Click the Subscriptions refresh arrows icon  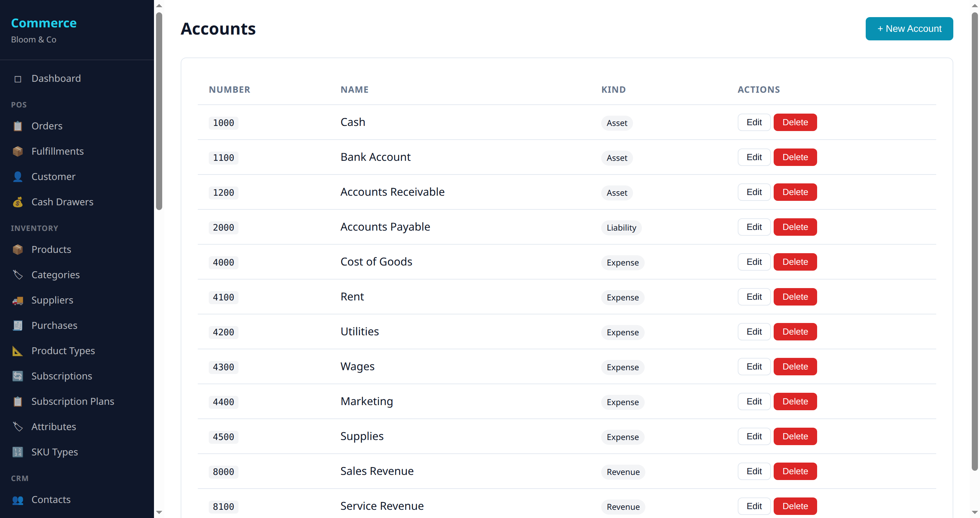[17, 376]
